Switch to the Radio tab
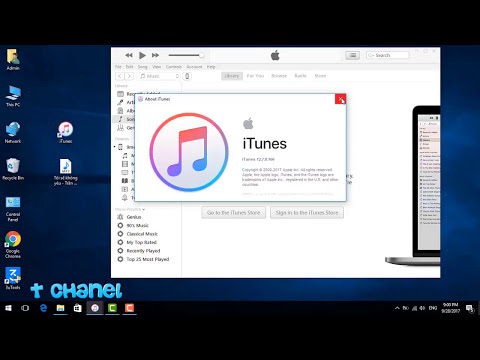Screen dimensions: 480x360 (x=300, y=76)
